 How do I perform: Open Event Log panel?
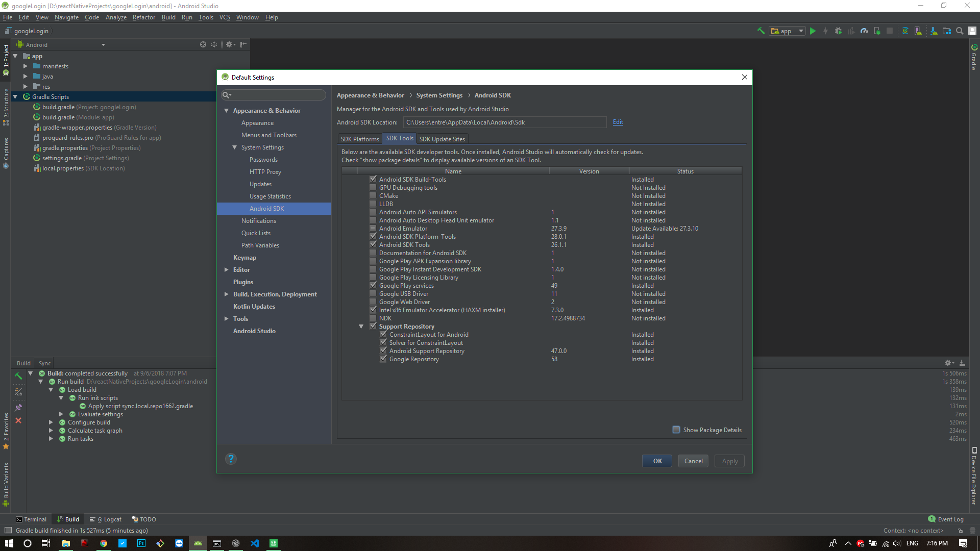(x=946, y=519)
